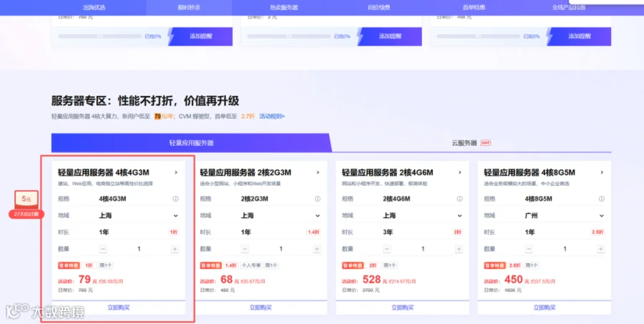Increase quantity on the 2核2G3M card
The height and width of the screenshot is (324, 644).
(x=317, y=249)
